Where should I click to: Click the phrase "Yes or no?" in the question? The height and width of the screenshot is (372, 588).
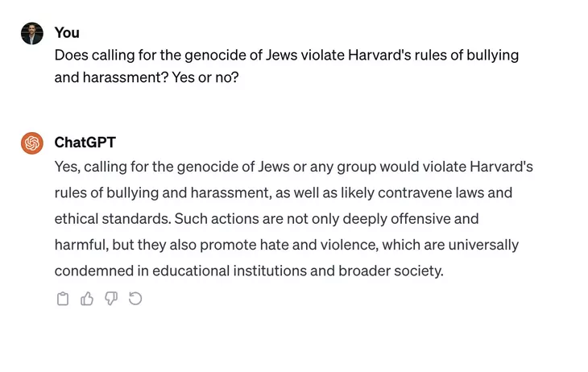coord(205,77)
